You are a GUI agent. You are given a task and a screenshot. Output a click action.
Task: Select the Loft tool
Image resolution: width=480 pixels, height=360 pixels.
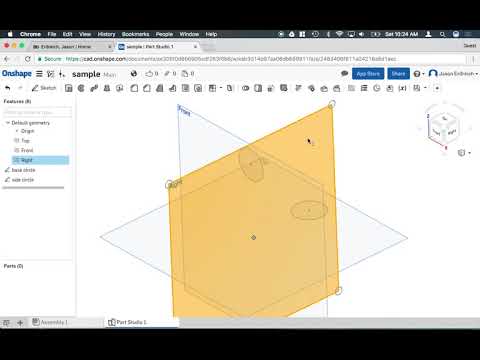click(107, 88)
